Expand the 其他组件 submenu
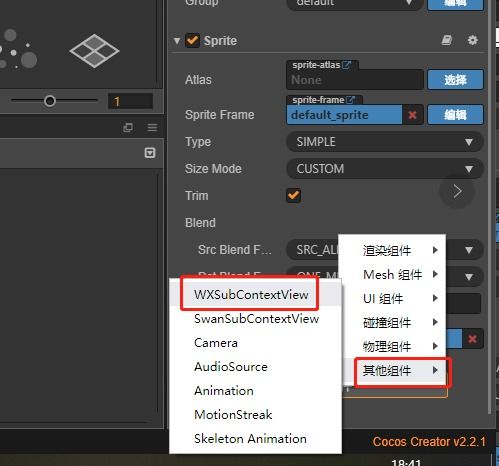The width and height of the screenshot is (499, 466). pyautogui.click(x=392, y=370)
